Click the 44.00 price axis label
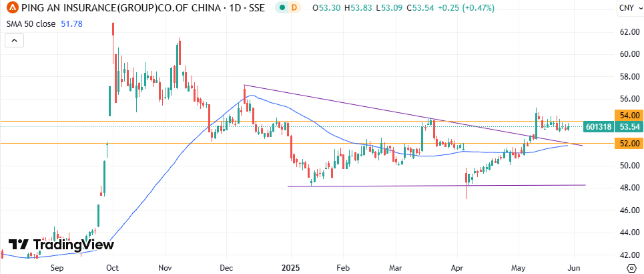 coord(629,233)
